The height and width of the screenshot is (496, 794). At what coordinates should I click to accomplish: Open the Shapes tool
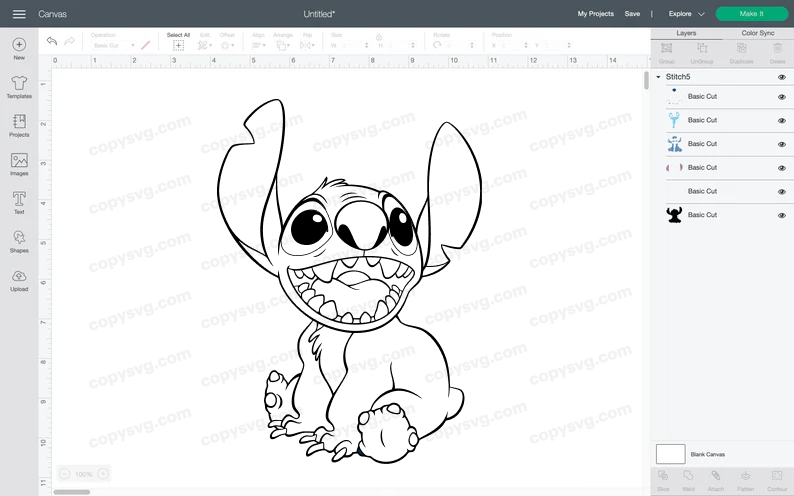[x=19, y=237]
